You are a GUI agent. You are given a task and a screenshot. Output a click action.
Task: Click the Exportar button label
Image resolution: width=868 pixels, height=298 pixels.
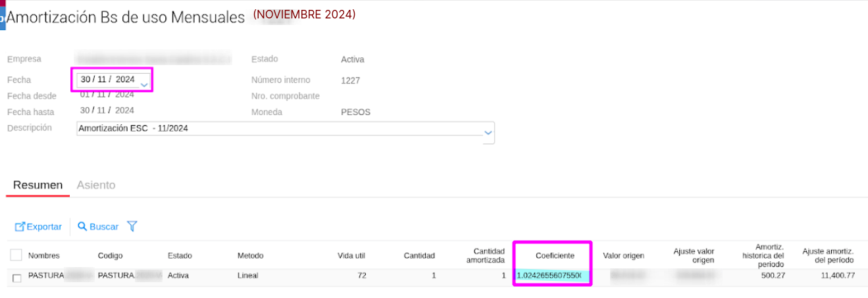click(x=44, y=227)
